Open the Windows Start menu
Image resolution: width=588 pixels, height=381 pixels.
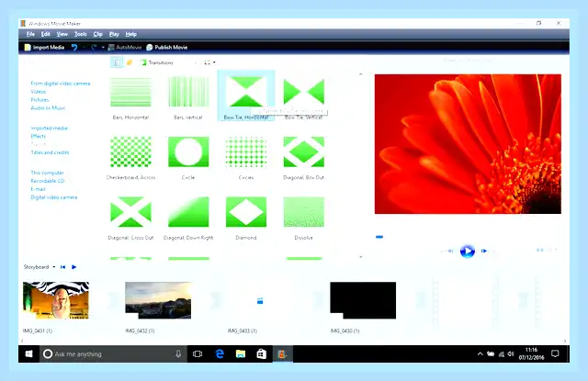28,354
